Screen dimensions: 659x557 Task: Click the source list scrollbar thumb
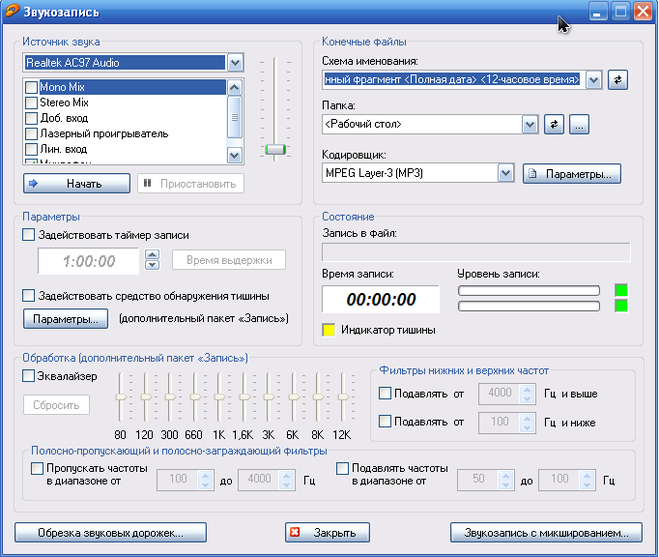point(235,117)
